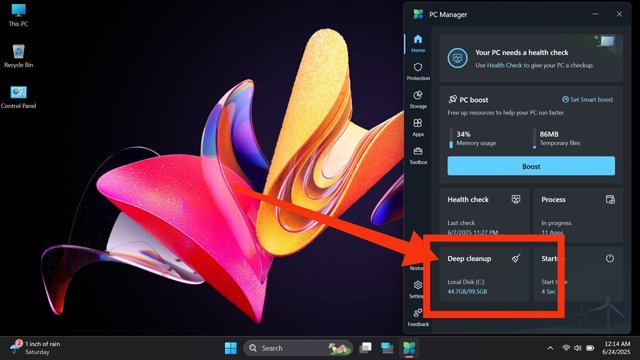Click the volume speaker tray icon

click(578, 348)
